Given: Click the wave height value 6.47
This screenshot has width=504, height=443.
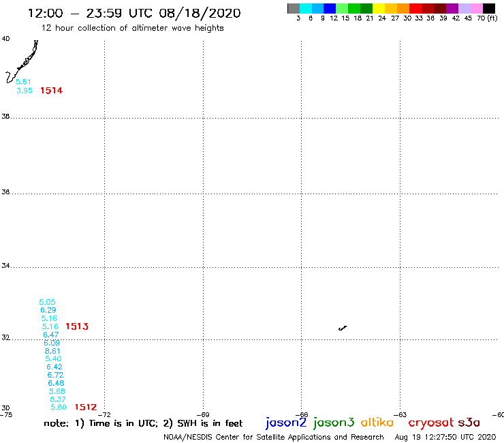Looking at the screenshot, I should (51, 335).
